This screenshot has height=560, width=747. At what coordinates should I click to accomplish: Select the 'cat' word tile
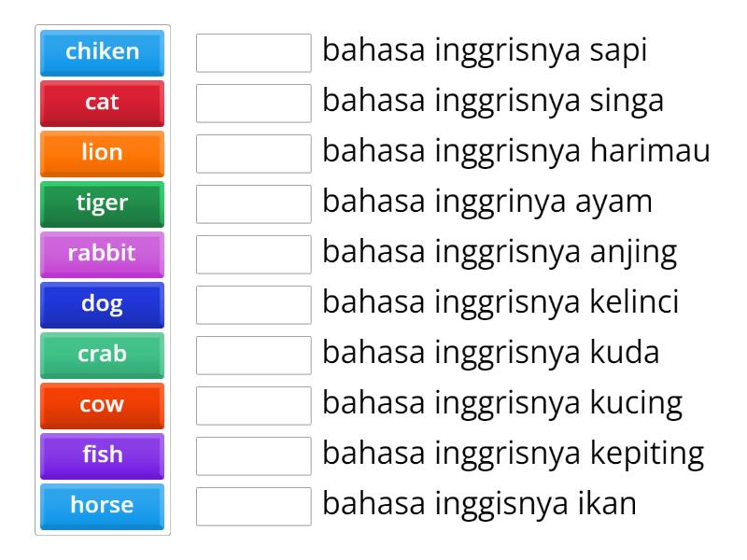pyautogui.click(x=101, y=103)
